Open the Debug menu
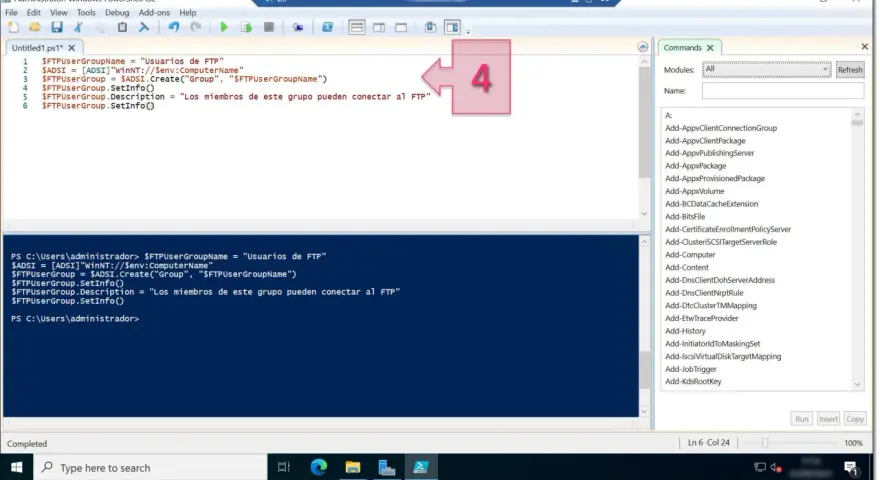This screenshot has height=480, width=880. 117,12
